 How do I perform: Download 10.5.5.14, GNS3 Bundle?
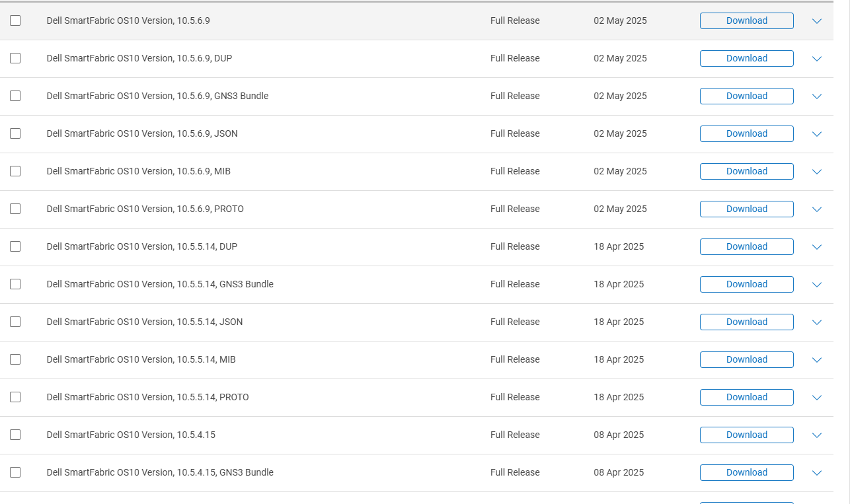[747, 284]
